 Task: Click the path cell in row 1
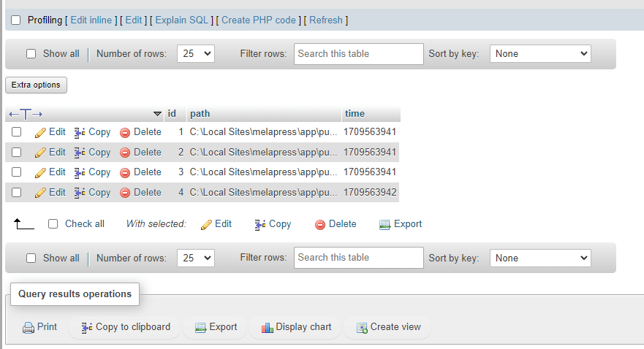click(x=263, y=132)
